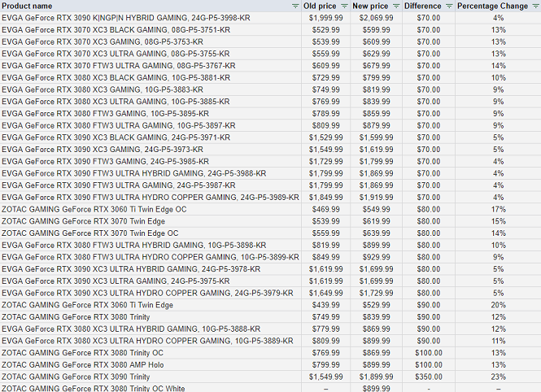Open the Percentage Change column filter

click(x=536, y=7)
